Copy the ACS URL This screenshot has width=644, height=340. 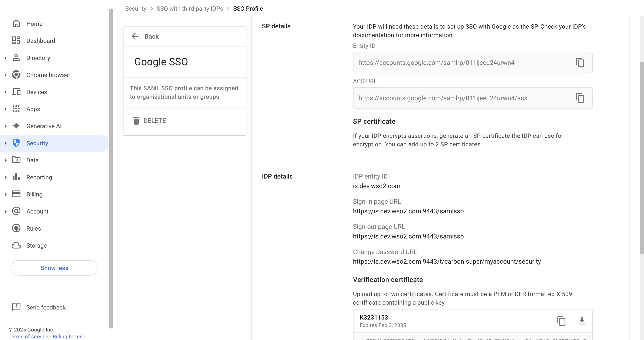[x=580, y=98]
